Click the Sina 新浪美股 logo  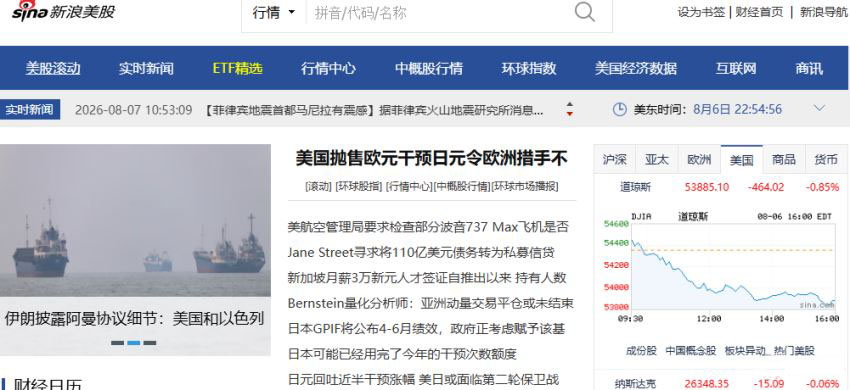[63, 11]
